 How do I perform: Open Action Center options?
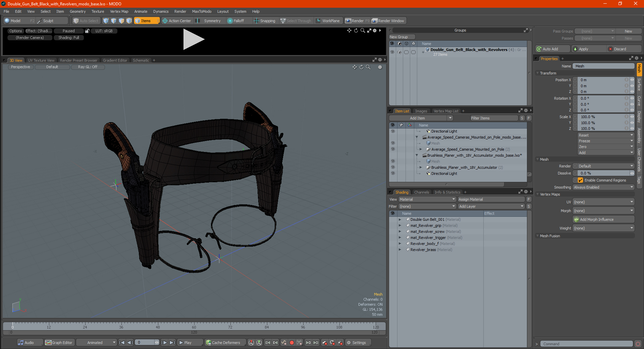coord(177,21)
